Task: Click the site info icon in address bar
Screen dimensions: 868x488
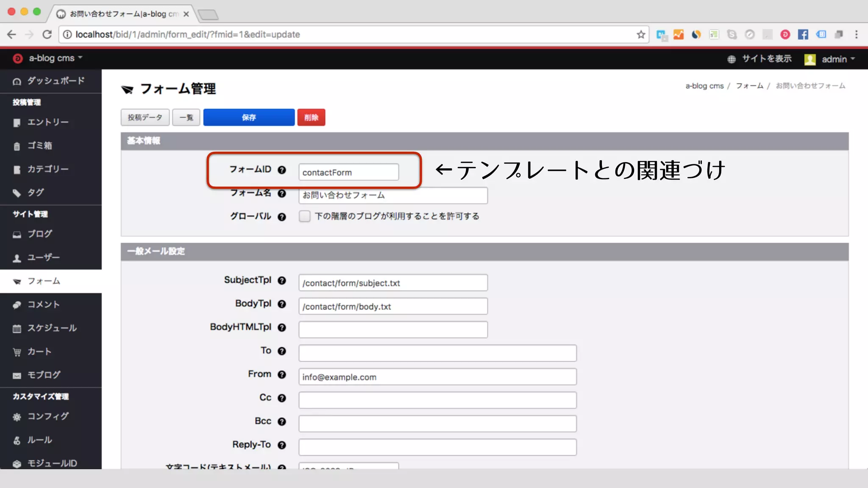Action: 67,34
